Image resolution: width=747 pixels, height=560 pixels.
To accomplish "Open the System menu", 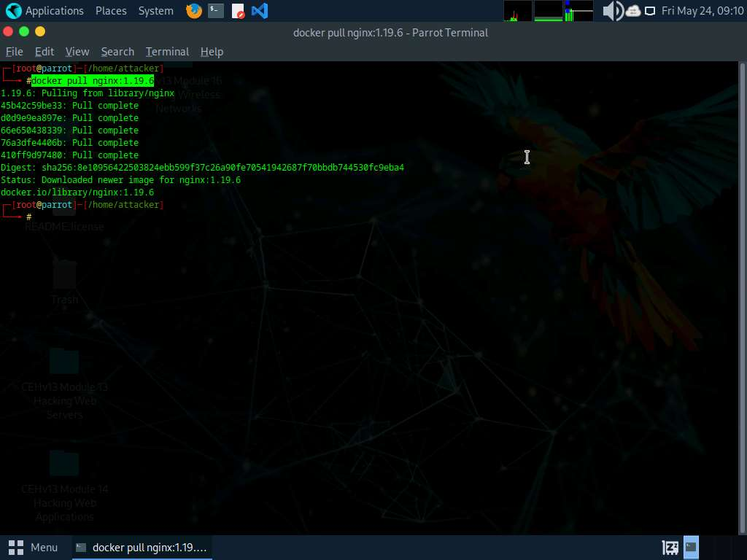I will coord(155,11).
